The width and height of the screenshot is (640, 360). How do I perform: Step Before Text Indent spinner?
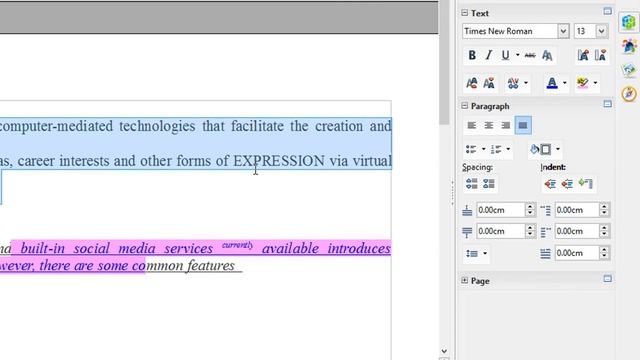(x=604, y=210)
